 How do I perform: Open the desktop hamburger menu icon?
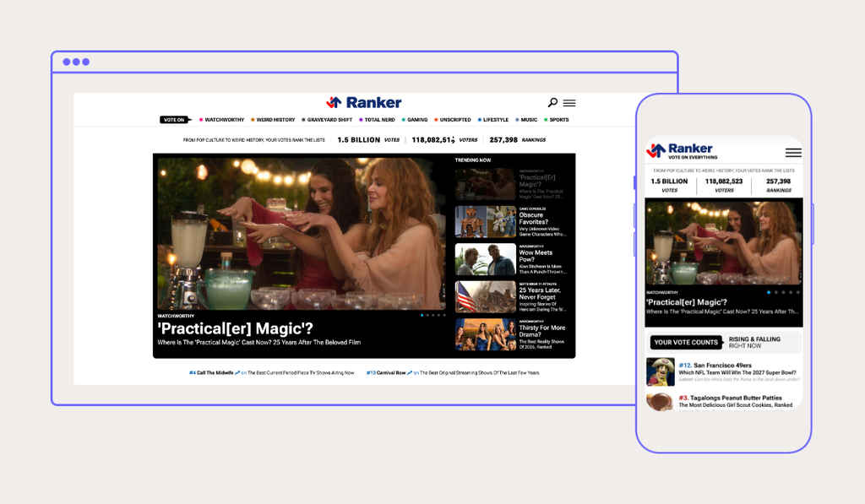tap(569, 103)
